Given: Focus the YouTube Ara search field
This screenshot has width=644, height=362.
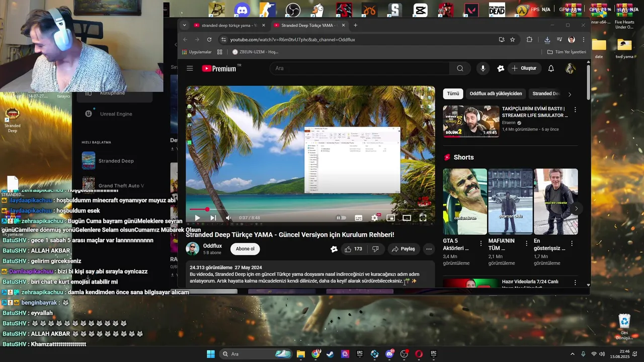Looking at the screenshot, I should point(360,68).
